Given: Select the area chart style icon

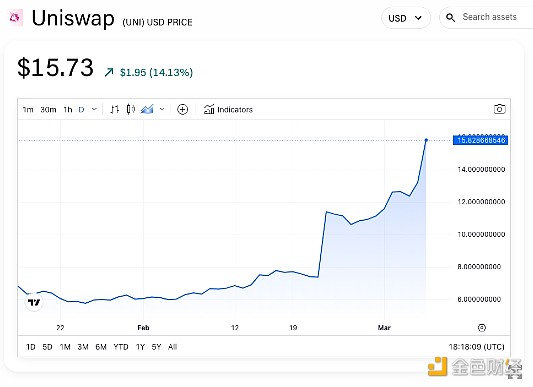Looking at the screenshot, I should pos(147,109).
